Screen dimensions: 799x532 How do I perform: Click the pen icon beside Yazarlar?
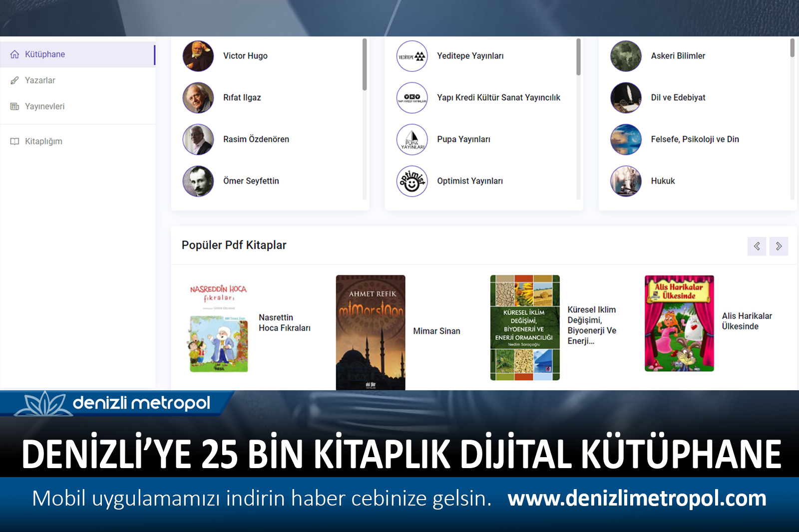[14, 80]
